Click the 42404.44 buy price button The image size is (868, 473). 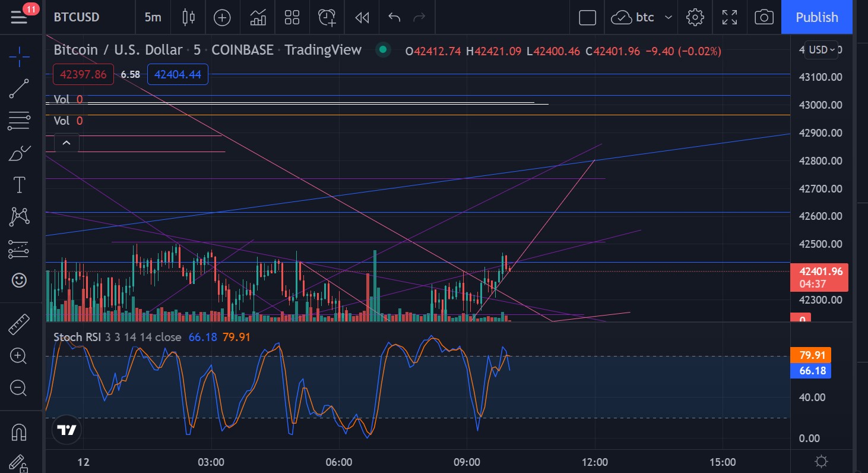click(178, 74)
